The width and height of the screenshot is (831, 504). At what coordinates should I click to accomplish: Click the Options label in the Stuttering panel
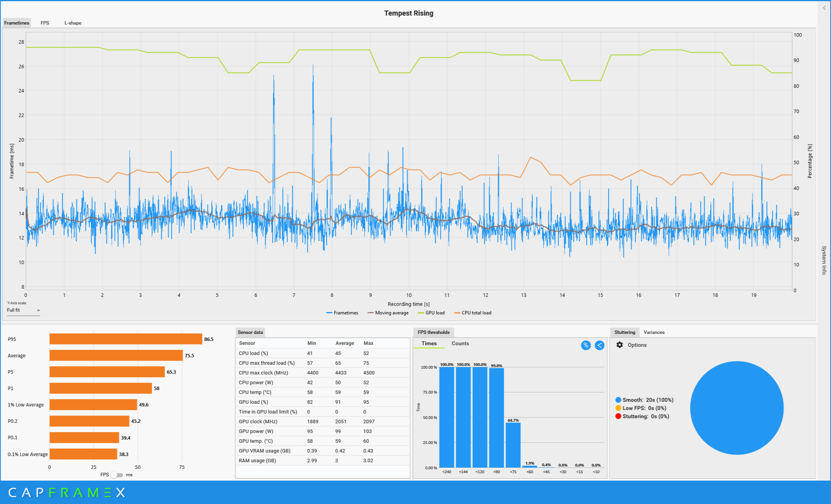tap(637, 345)
